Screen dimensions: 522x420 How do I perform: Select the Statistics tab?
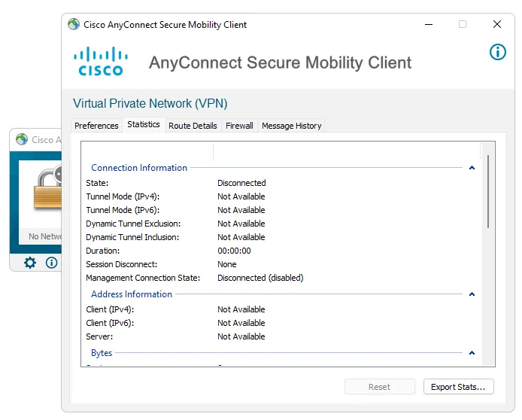[x=144, y=124]
